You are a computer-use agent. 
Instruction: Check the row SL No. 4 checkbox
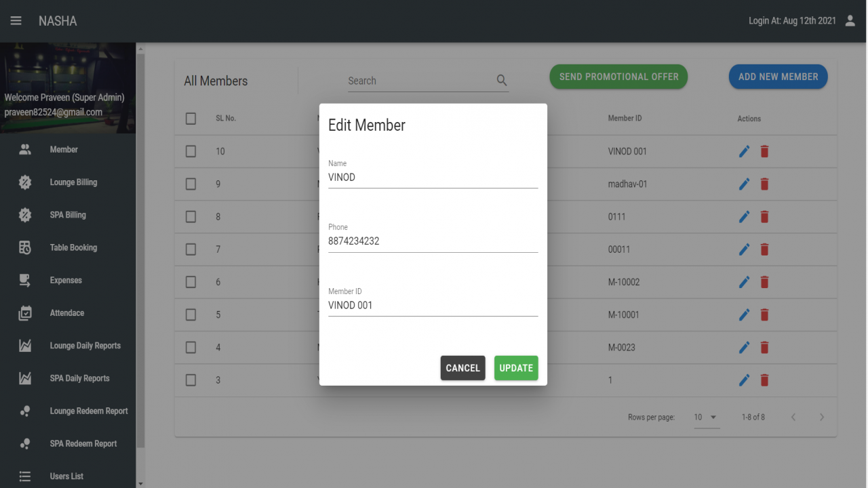coord(191,347)
